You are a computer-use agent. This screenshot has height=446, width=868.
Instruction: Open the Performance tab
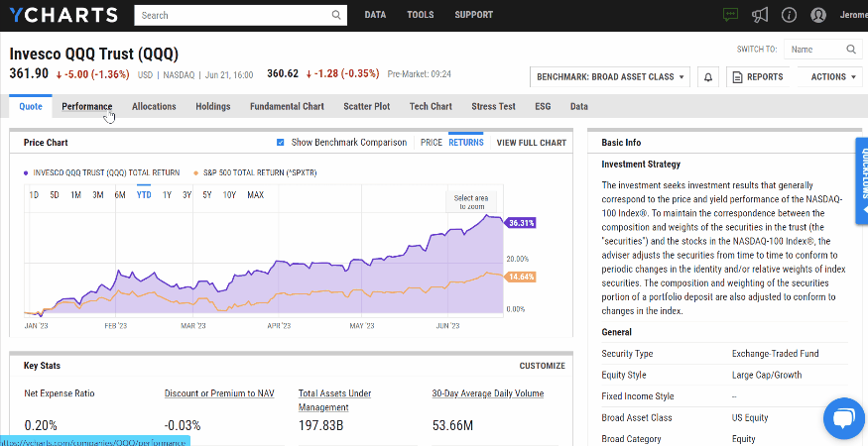[x=87, y=106]
